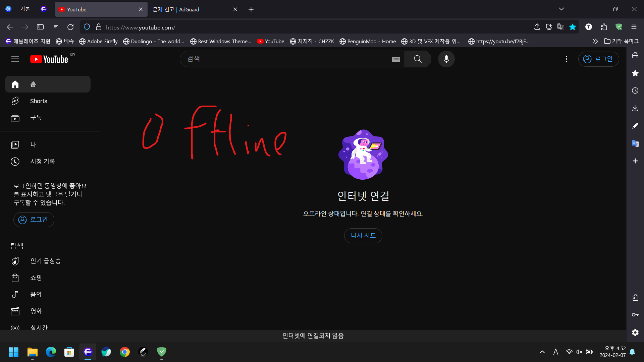
Task: Expand hidden bookmarks overflow chevron
Action: (595, 41)
